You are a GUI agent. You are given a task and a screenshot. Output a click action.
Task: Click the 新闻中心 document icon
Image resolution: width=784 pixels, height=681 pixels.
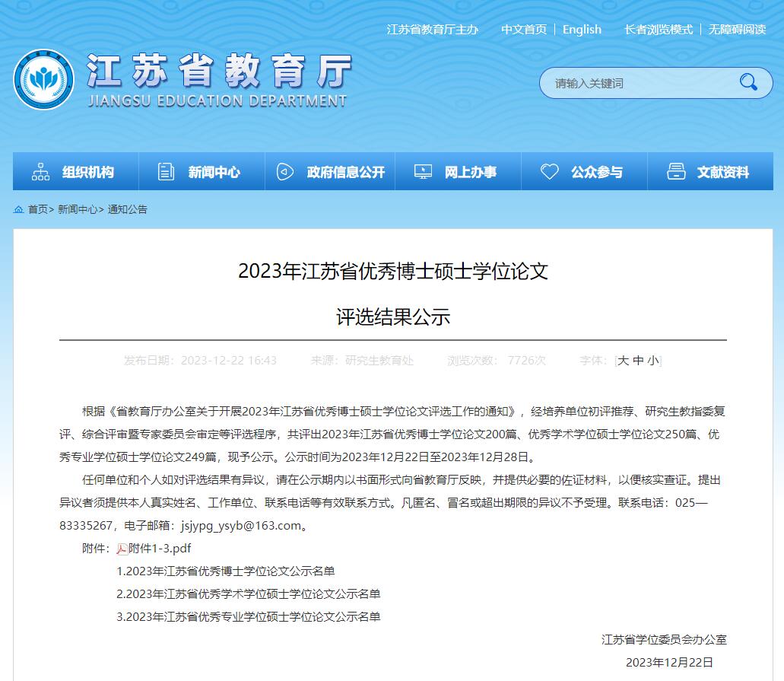click(x=166, y=172)
